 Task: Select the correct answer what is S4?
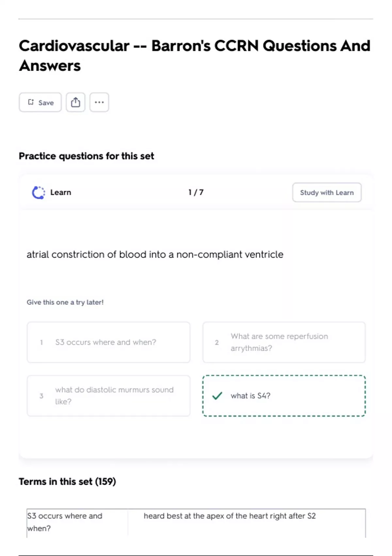[284, 396]
